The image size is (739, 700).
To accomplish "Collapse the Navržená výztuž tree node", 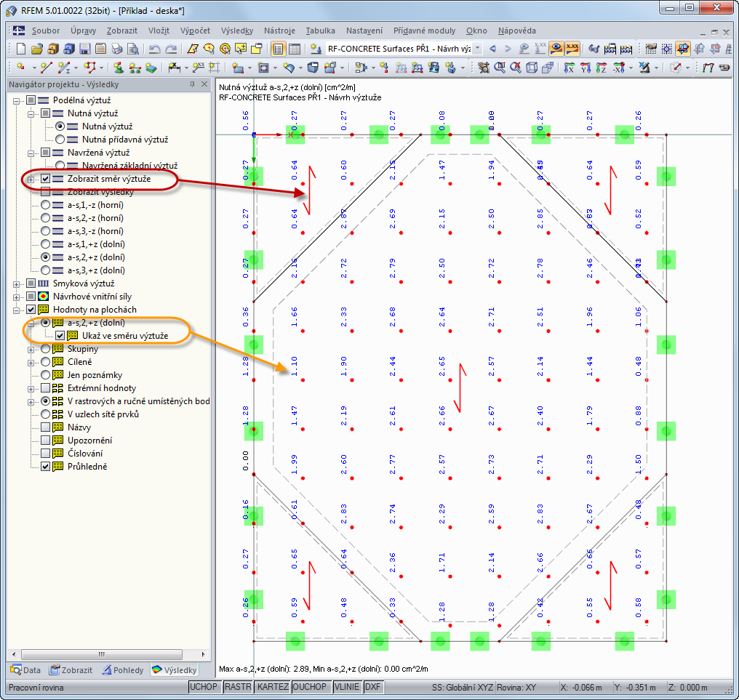I will pyautogui.click(x=31, y=153).
